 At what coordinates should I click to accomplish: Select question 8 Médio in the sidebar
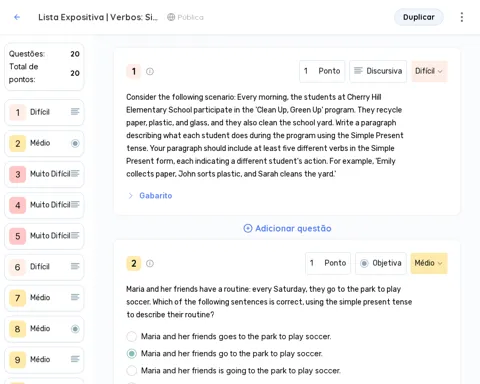click(x=44, y=329)
